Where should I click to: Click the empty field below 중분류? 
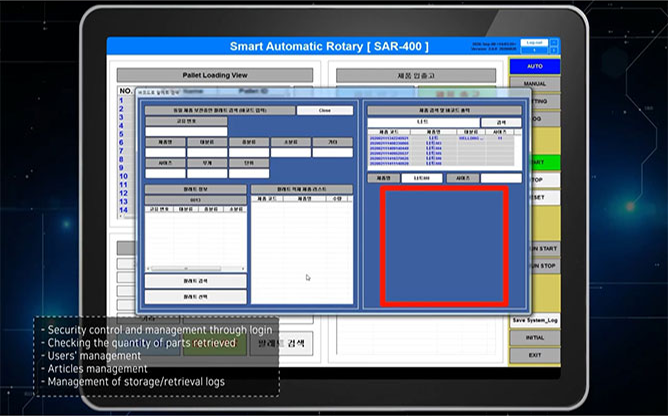click(249, 152)
